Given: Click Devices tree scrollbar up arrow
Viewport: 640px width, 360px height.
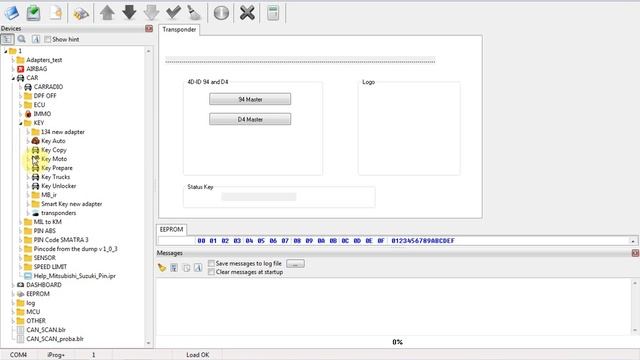Looking at the screenshot, I should tap(148, 51).
